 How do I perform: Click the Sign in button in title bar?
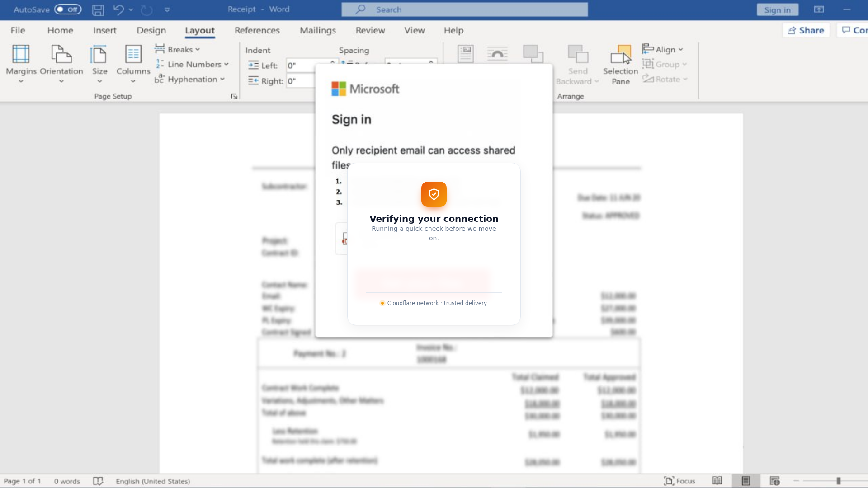778,9
